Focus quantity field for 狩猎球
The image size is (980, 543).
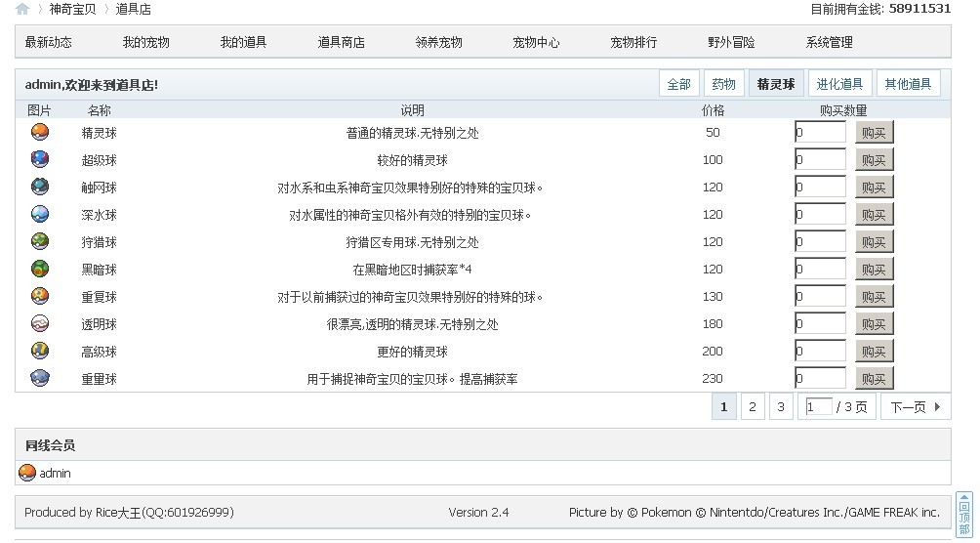(x=820, y=242)
